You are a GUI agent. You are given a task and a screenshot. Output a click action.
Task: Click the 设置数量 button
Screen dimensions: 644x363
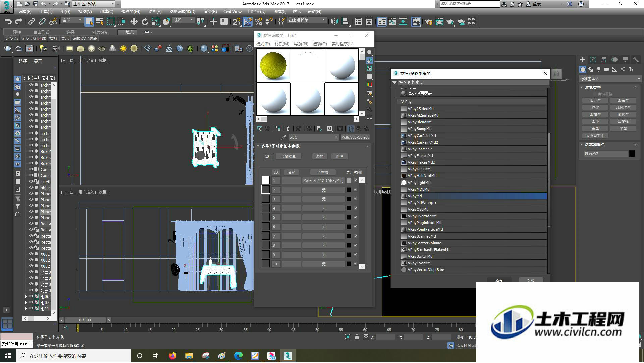point(288,156)
